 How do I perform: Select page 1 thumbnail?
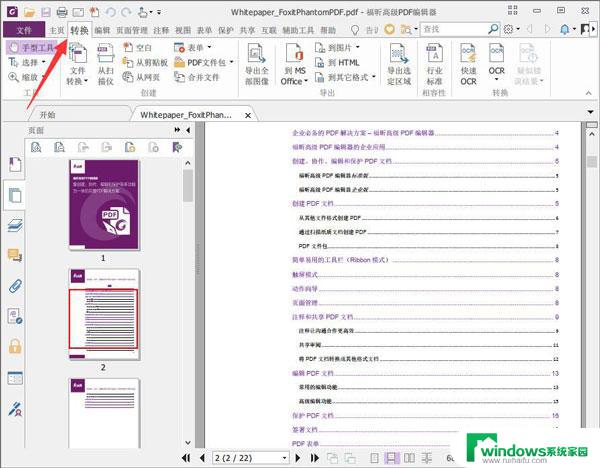pos(104,205)
